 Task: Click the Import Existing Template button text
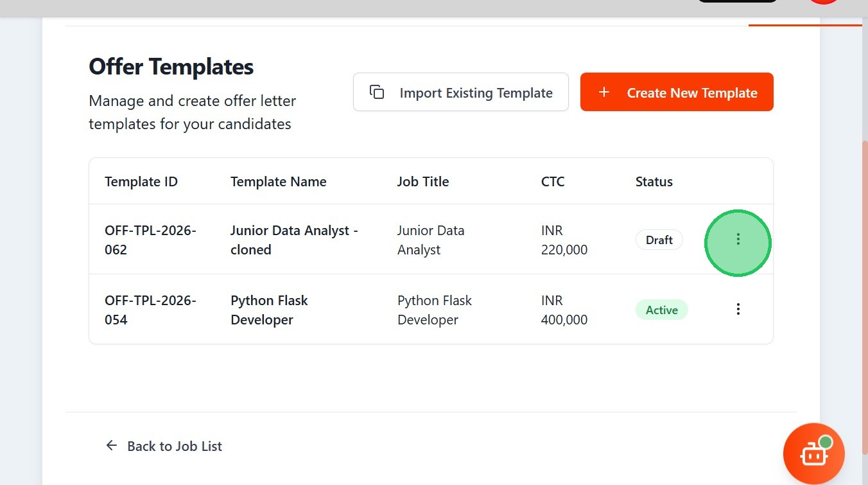(476, 93)
